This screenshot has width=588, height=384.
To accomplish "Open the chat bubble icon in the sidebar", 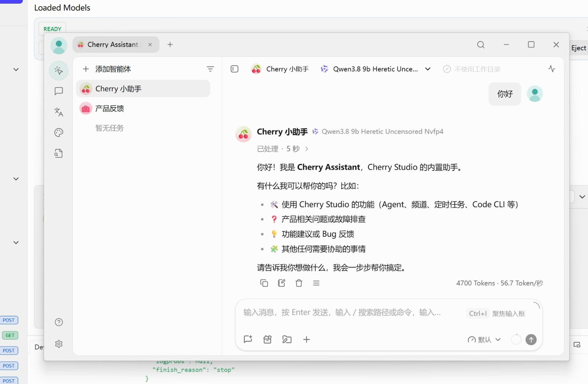I will (59, 91).
